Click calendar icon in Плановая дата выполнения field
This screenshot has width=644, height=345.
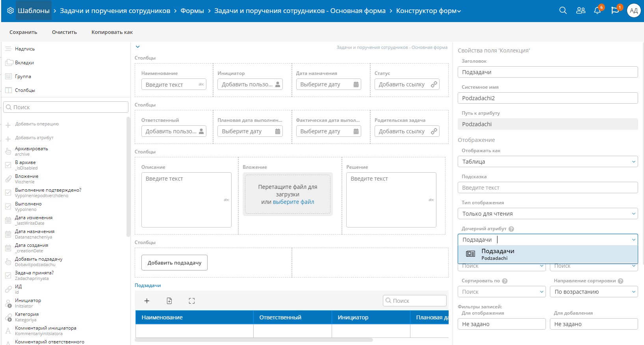click(x=278, y=131)
